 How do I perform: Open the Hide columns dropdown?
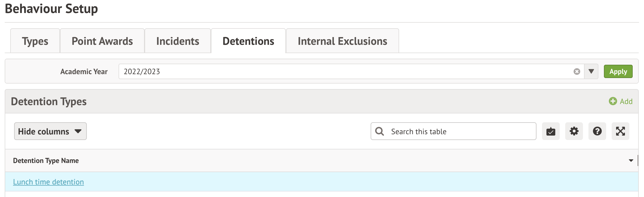[x=50, y=131]
